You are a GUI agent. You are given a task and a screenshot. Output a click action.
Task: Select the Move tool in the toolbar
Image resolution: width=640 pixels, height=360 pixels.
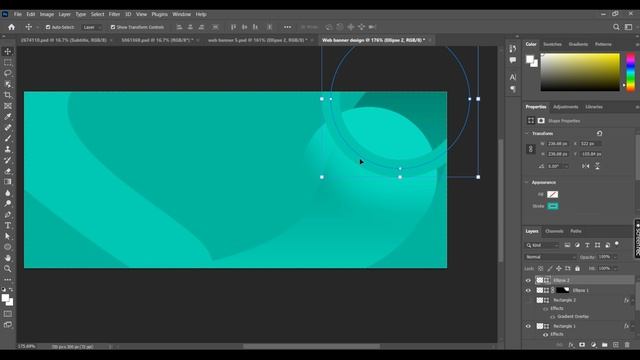[8, 51]
